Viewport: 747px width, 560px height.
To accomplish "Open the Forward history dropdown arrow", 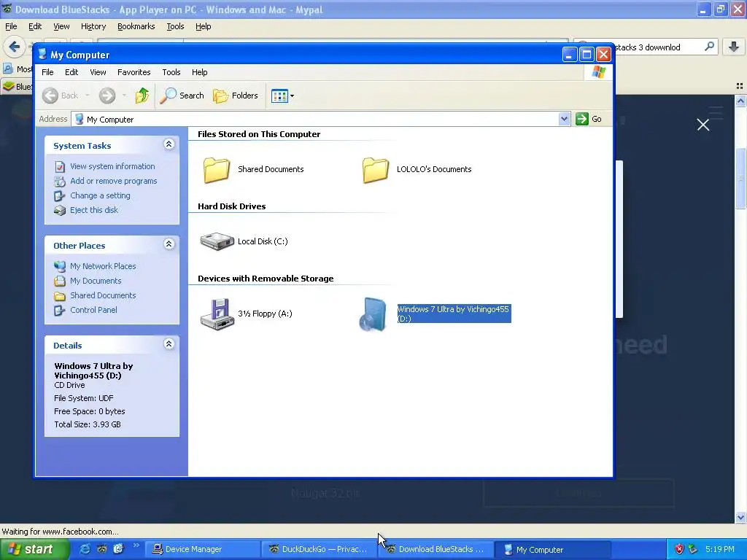I will click(x=124, y=96).
